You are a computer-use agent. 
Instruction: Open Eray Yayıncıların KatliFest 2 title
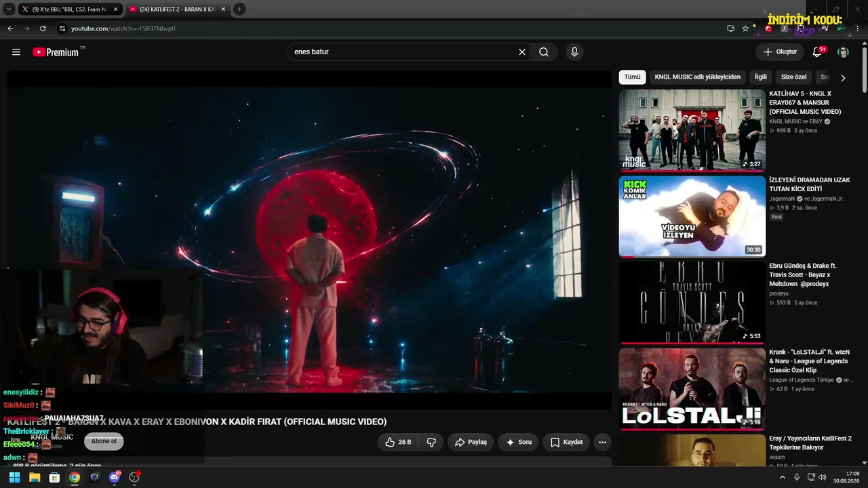pyautogui.click(x=810, y=443)
